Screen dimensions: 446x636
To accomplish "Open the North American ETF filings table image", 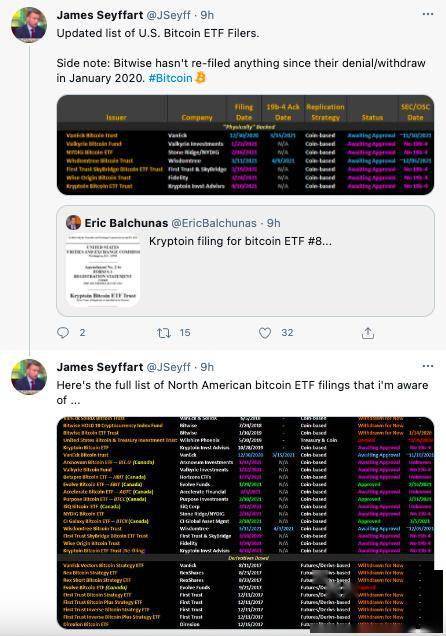I will click(245, 522).
